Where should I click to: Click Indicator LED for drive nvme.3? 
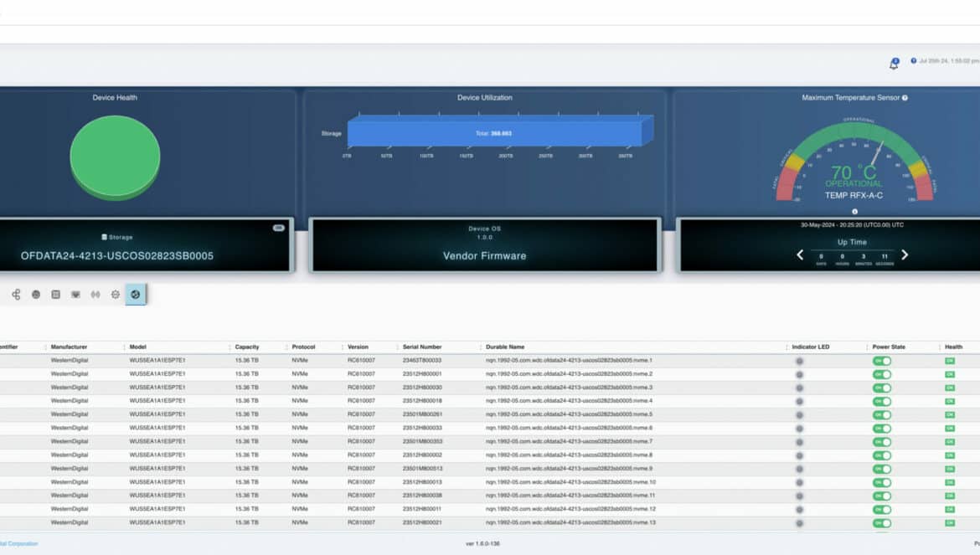(799, 388)
